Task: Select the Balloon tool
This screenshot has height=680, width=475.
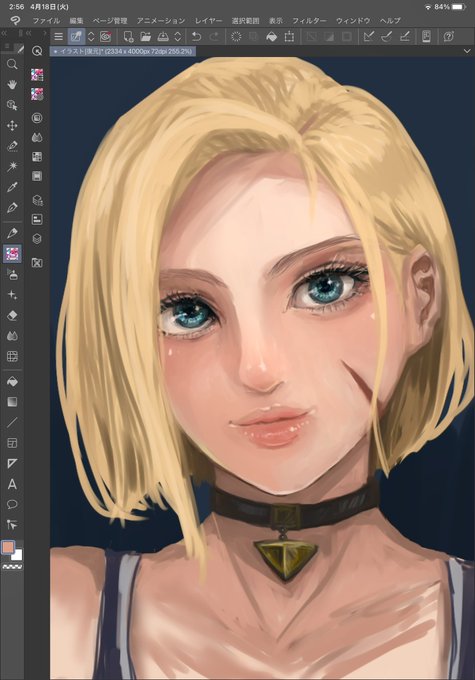Action: [x=12, y=504]
